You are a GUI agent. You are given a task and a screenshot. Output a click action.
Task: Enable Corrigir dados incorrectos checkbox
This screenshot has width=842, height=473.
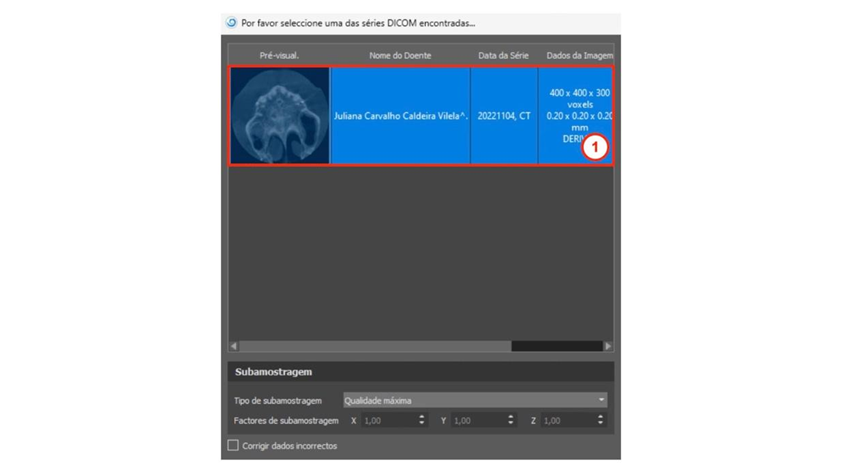[x=233, y=445]
